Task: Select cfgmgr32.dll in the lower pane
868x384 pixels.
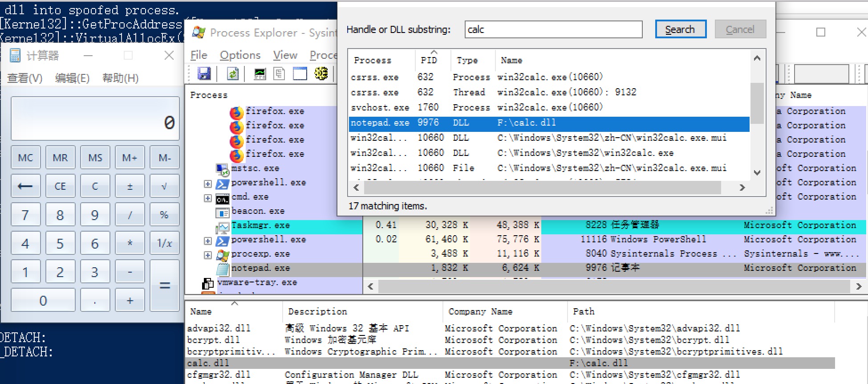Action: click(x=510, y=375)
